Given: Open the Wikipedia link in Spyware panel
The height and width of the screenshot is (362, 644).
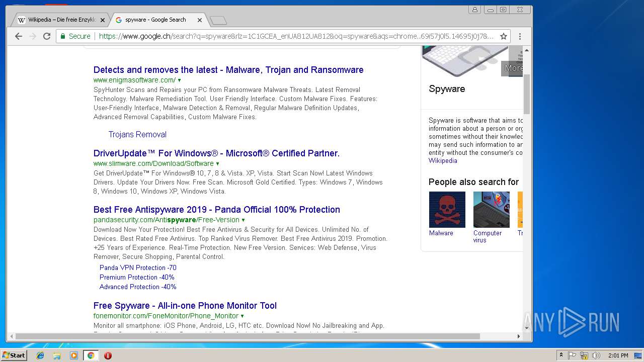Looking at the screenshot, I should (x=443, y=160).
